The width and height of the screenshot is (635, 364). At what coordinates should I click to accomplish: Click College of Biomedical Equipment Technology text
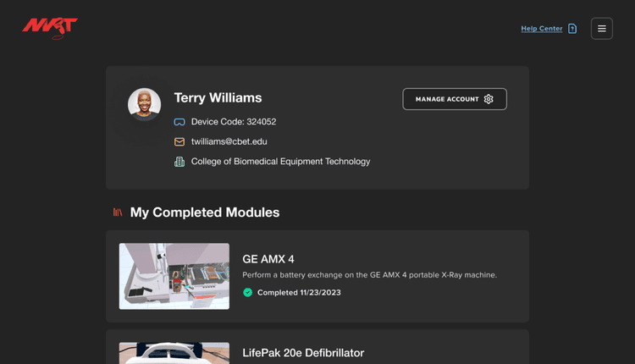pyautogui.click(x=280, y=162)
